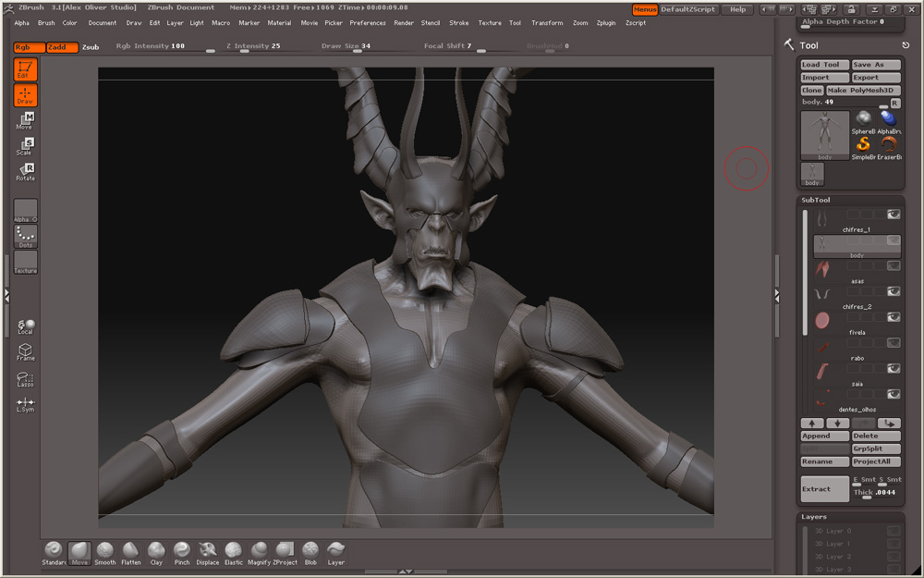The height and width of the screenshot is (578, 924).
Task: Choose the Standard sculpting brush
Action: pos(54,553)
